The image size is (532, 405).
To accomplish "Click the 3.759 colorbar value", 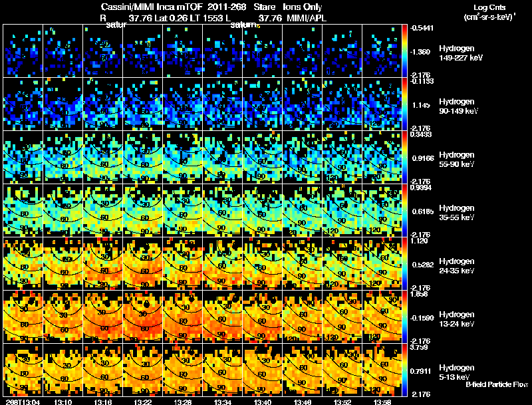I will pyautogui.click(x=419, y=347).
